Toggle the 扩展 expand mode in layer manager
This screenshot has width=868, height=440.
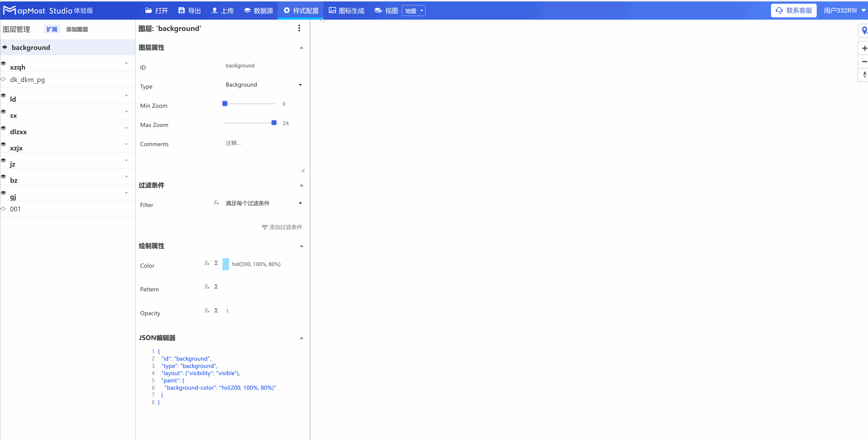point(52,29)
